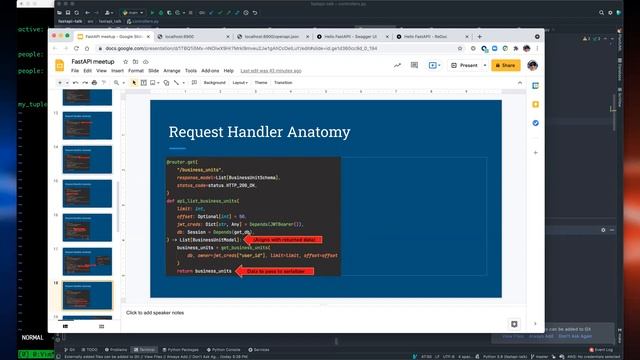The image size is (640, 360).
Task: Switch to the localhost:8000 openapi.json tab
Action: tap(273, 37)
